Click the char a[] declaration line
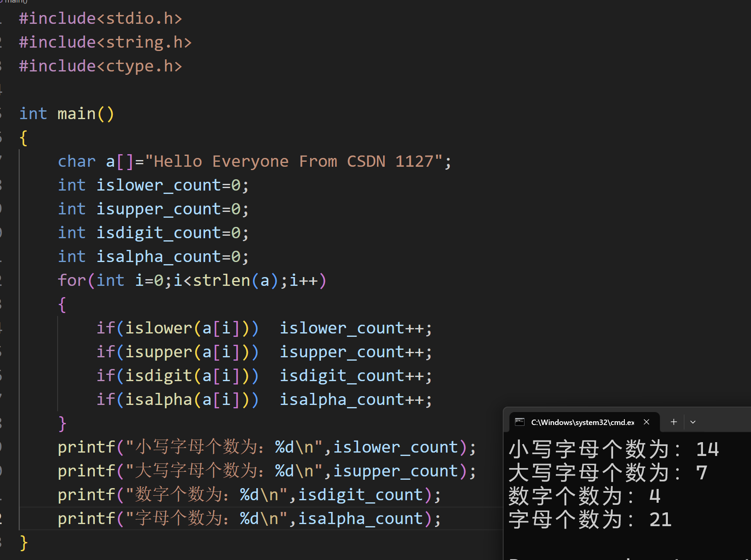The width and height of the screenshot is (751, 560). [x=167, y=161]
